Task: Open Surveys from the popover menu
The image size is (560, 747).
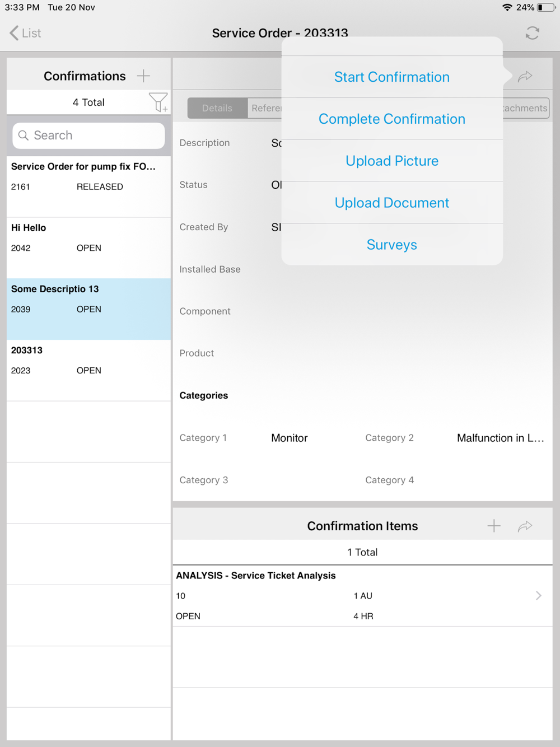Action: point(392,245)
